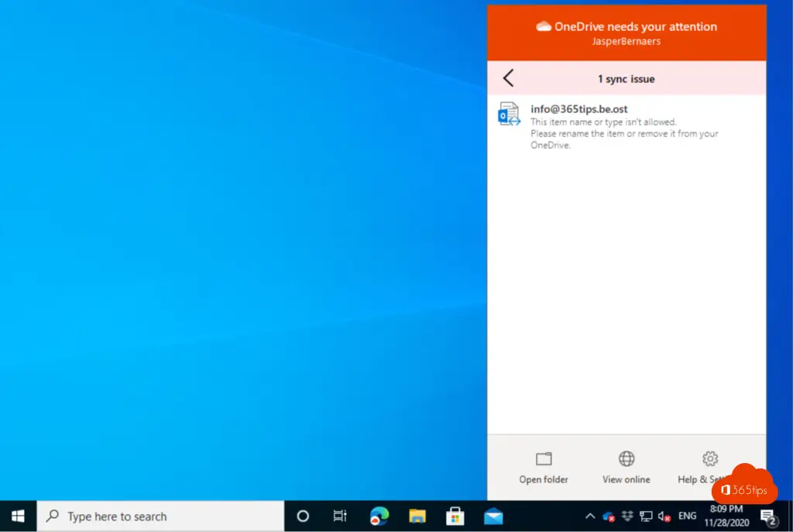Open Cortana circle icon on taskbar
This screenshot has height=532, width=793.
pos(303,517)
